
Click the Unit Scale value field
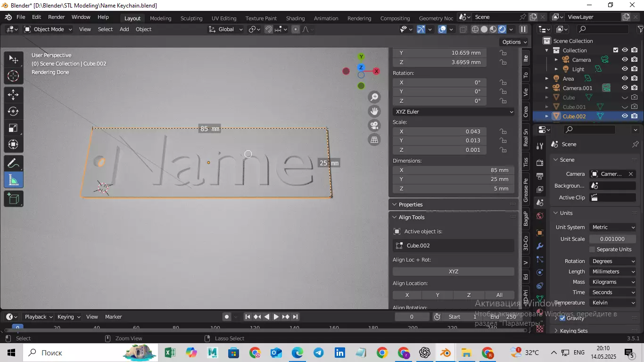point(613,239)
